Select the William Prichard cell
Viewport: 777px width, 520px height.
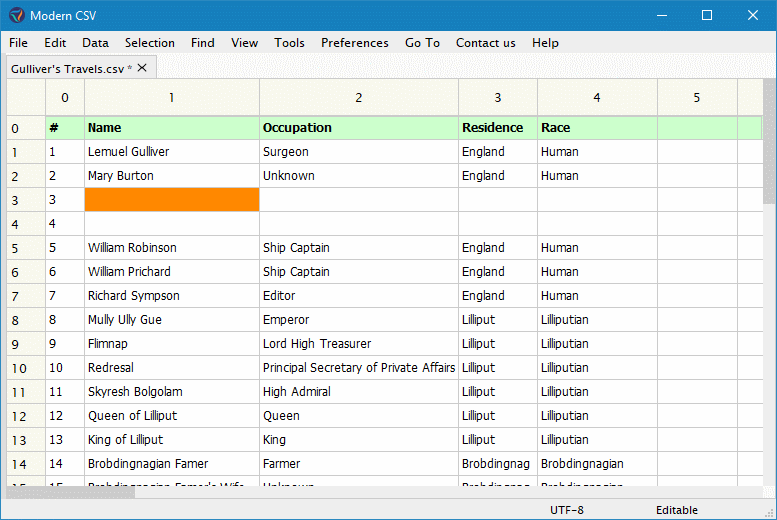(x=171, y=272)
